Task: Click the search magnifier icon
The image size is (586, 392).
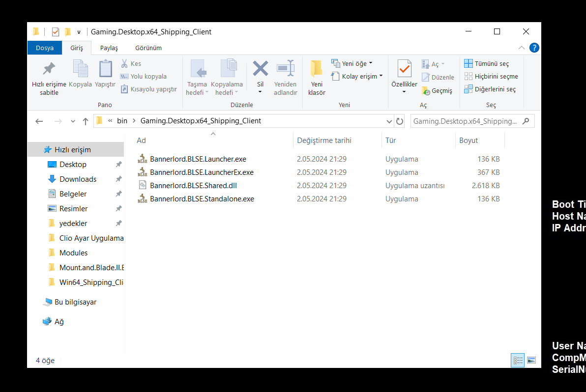Action: pyautogui.click(x=526, y=121)
